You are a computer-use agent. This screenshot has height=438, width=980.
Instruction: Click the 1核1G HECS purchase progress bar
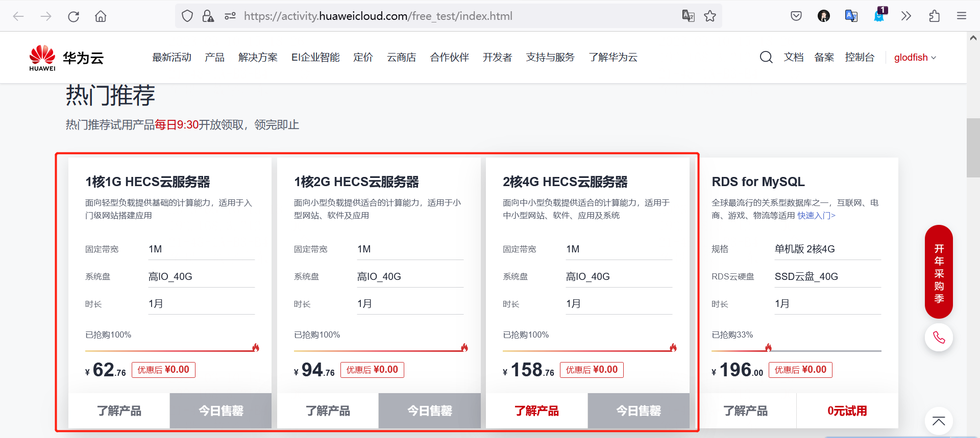172,350
